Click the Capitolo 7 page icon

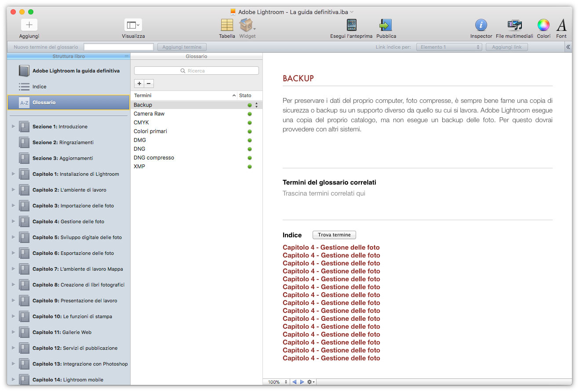coord(24,269)
